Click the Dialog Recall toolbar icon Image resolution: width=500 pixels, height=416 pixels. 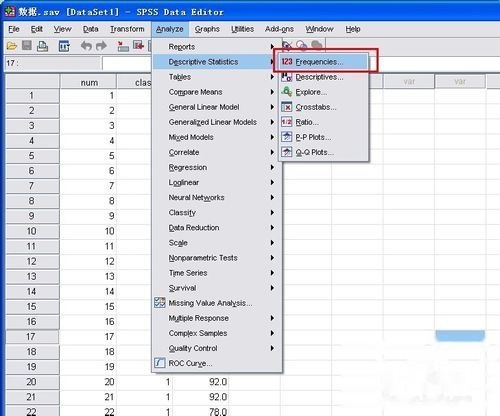pyautogui.click(x=64, y=46)
